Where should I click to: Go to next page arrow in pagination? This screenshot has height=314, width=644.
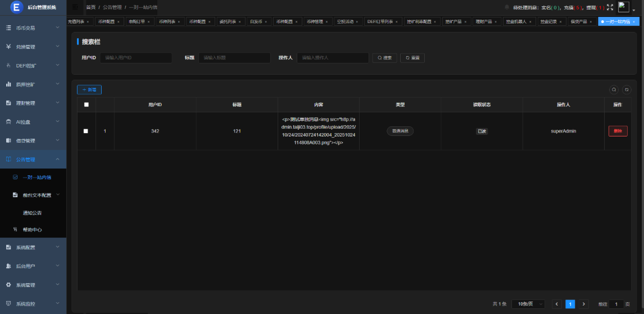click(x=584, y=304)
